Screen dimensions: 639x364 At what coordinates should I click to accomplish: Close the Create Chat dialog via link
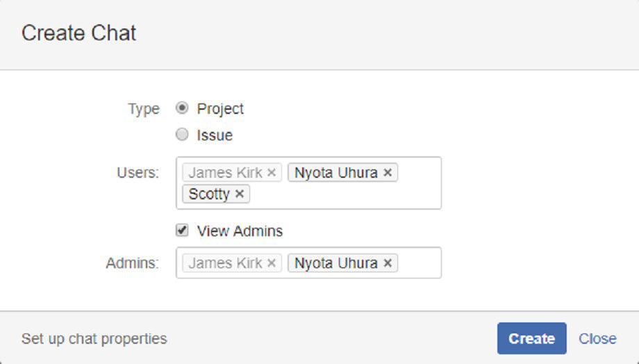tap(597, 338)
